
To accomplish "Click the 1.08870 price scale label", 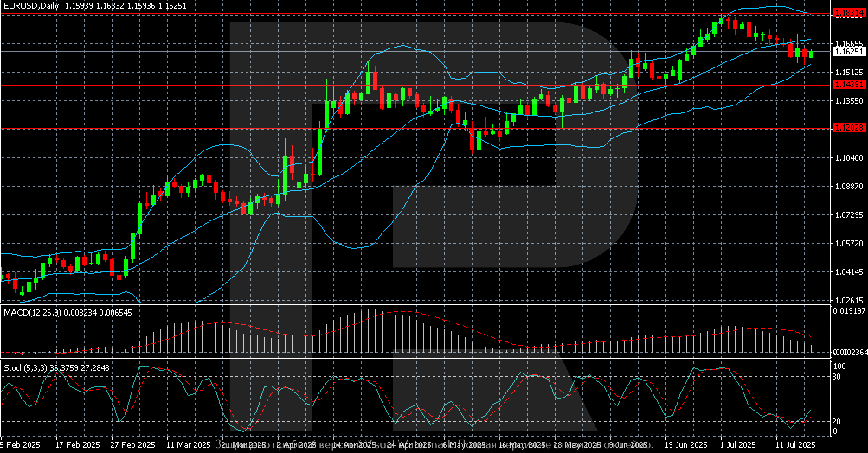I will click(849, 186).
